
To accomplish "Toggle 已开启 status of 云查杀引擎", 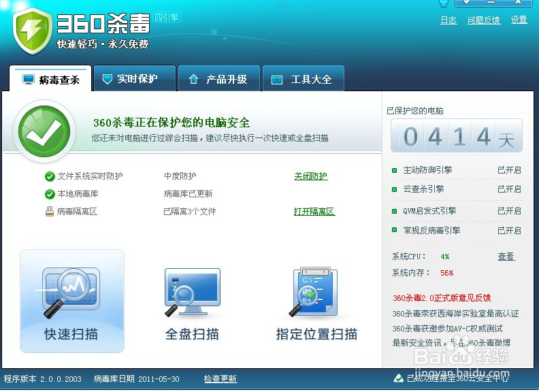I will [x=510, y=189].
